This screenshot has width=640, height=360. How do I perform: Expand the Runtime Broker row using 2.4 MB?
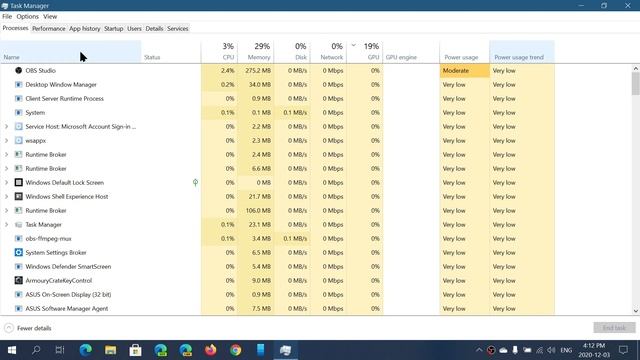point(7,155)
